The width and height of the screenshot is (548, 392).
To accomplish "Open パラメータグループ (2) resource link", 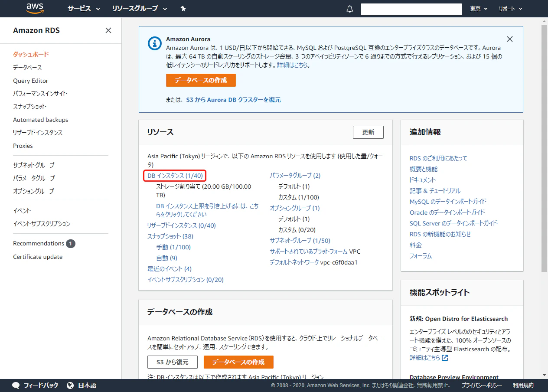I will [x=295, y=176].
